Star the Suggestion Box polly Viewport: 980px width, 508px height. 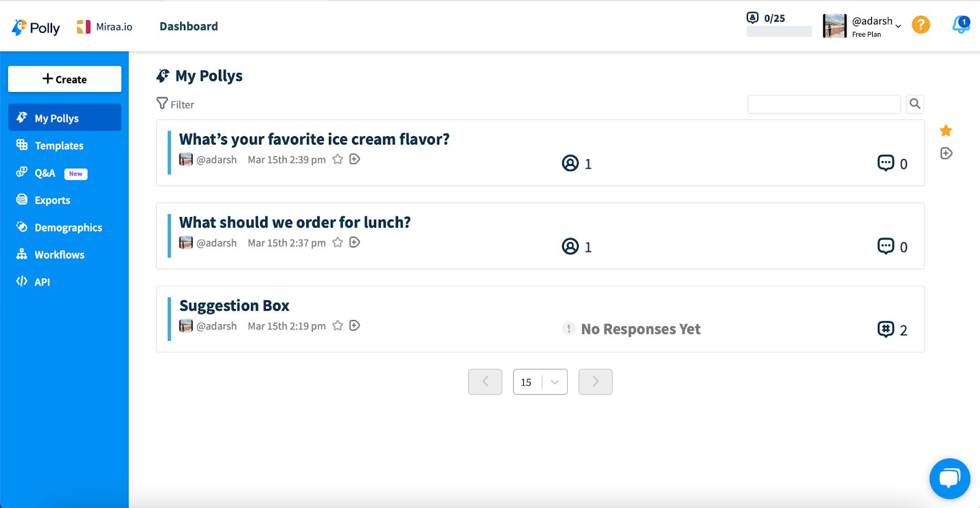(x=337, y=325)
